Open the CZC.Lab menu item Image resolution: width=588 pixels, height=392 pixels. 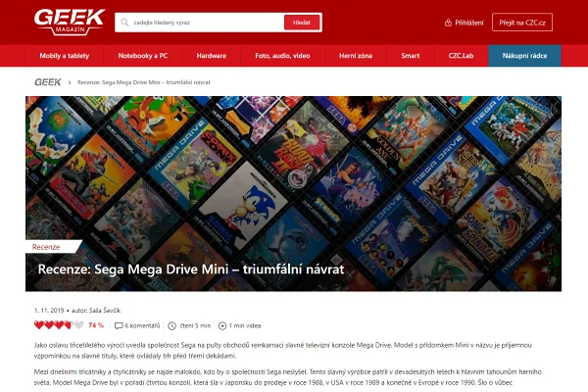(x=462, y=56)
